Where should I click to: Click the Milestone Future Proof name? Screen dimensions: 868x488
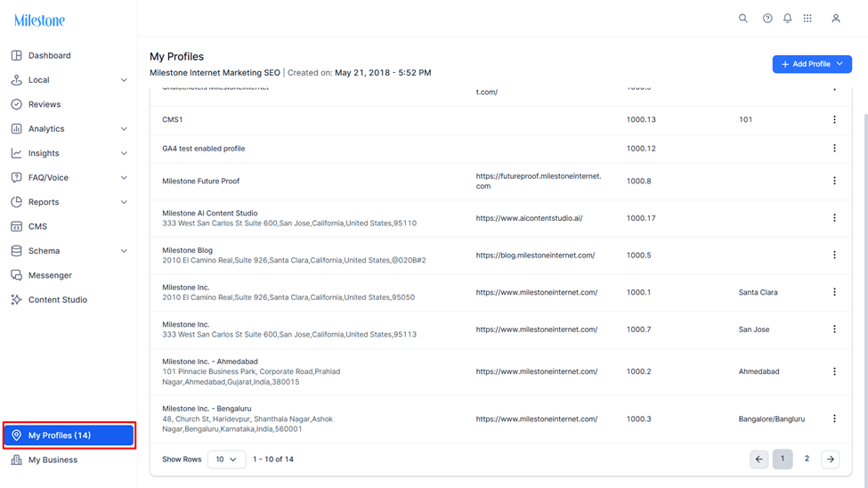(201, 181)
